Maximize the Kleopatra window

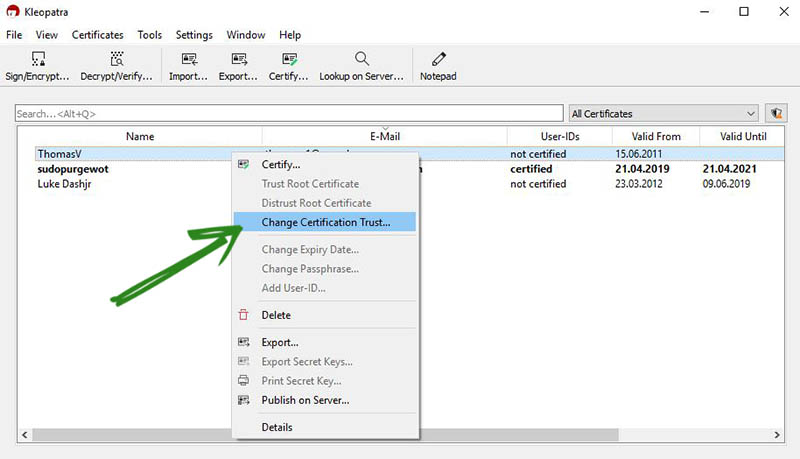point(744,11)
